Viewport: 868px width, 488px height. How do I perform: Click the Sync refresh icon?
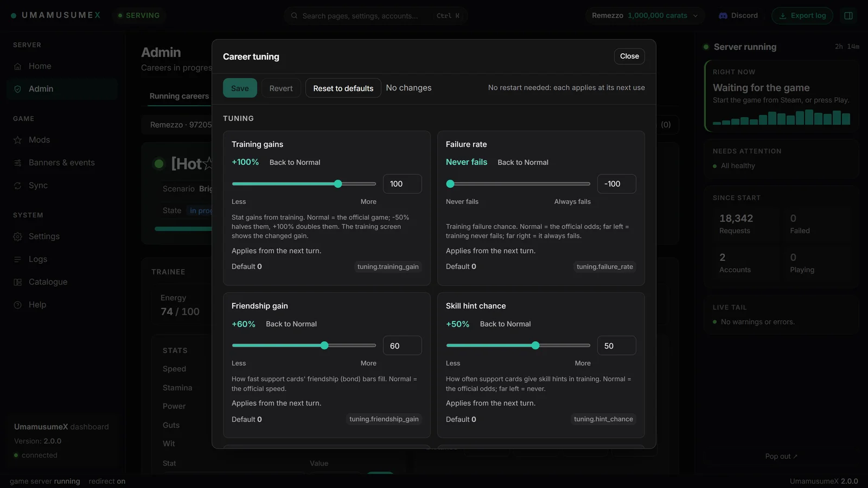pyautogui.click(x=18, y=185)
